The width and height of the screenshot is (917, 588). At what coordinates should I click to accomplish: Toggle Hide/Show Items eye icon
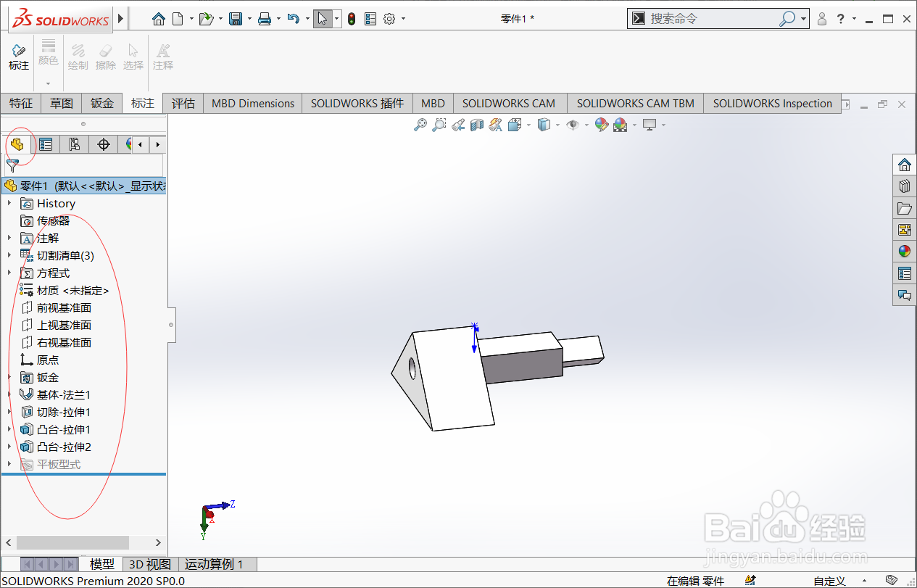pyautogui.click(x=573, y=125)
